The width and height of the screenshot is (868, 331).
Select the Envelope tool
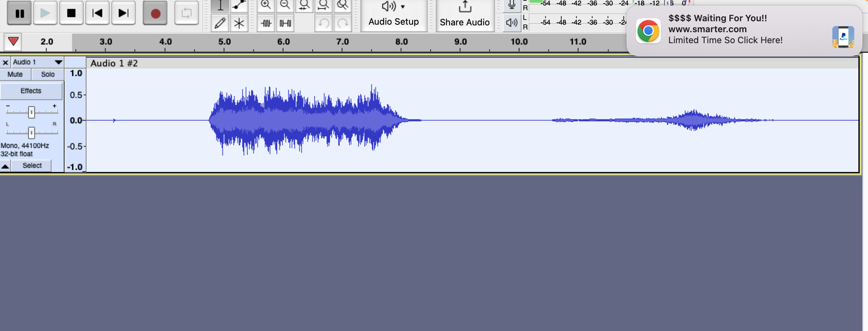[239, 5]
